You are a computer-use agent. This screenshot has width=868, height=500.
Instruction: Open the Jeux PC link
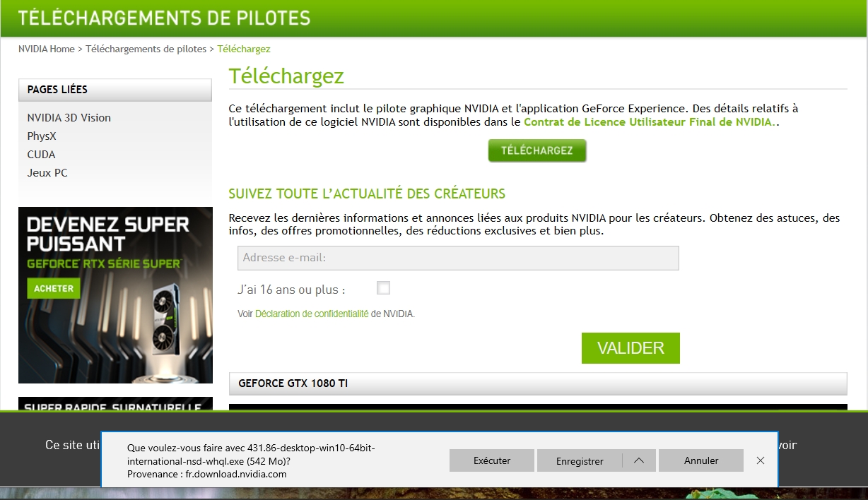(x=47, y=173)
